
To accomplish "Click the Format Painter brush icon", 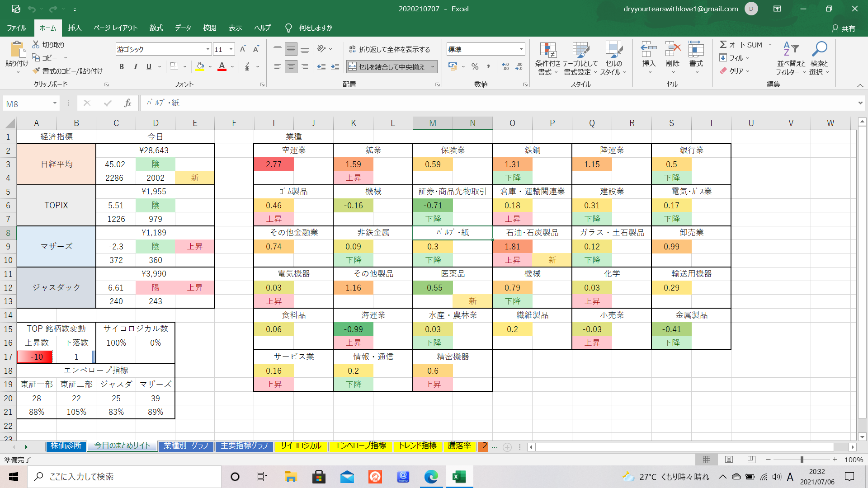I will [37, 71].
